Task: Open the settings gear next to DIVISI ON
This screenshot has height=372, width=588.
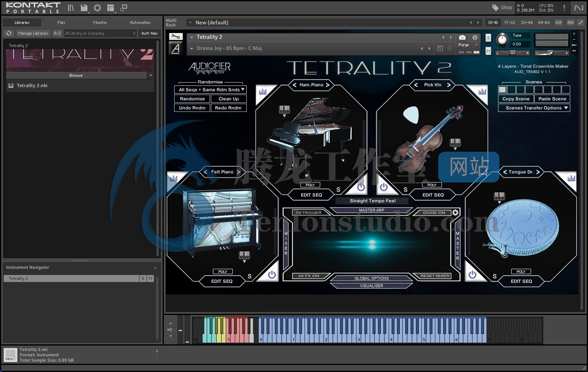Action: click(x=455, y=213)
